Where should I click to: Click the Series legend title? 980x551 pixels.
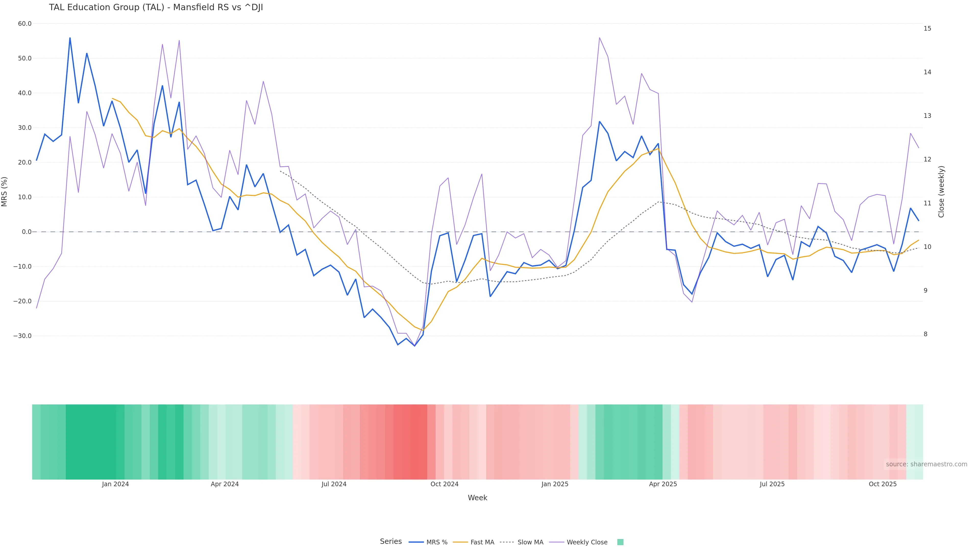pyautogui.click(x=391, y=542)
